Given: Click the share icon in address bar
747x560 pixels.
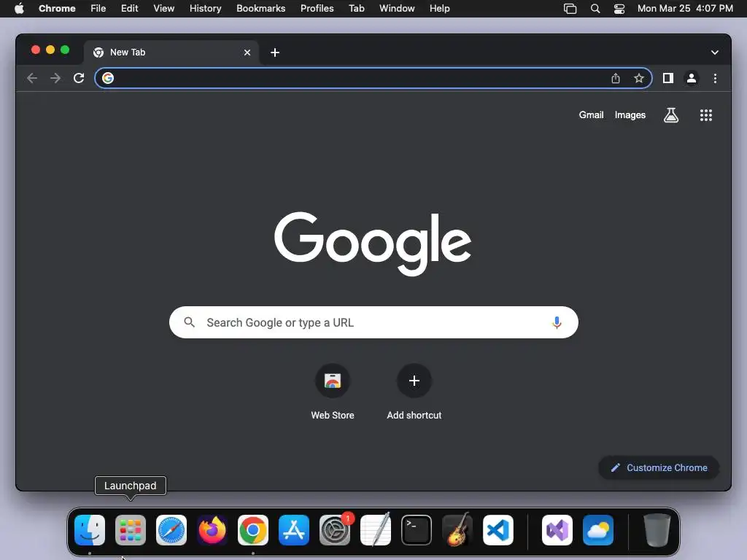Looking at the screenshot, I should click(616, 78).
